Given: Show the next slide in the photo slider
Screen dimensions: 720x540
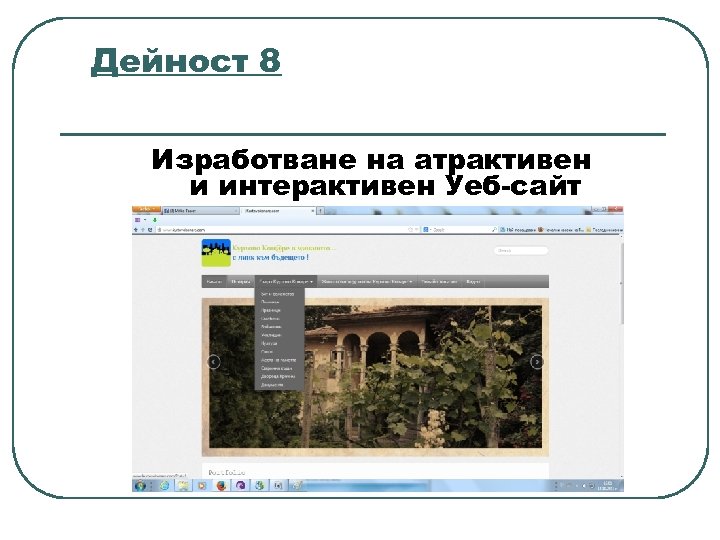Looking at the screenshot, I should point(536,362).
